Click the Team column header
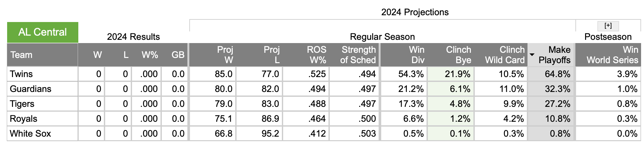The height and width of the screenshot is (147, 644). 21,55
